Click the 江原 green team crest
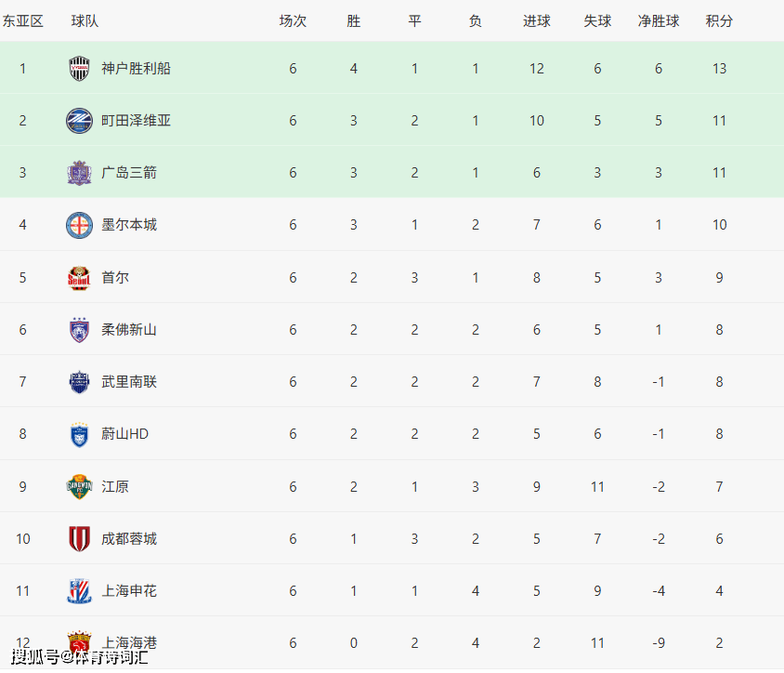The height and width of the screenshot is (673, 784). [x=80, y=487]
